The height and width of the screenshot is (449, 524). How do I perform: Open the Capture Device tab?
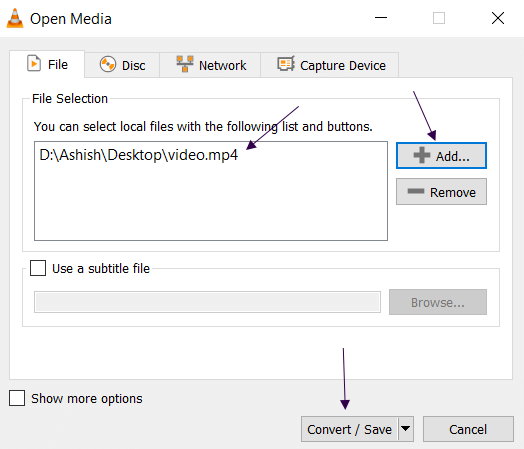point(330,65)
